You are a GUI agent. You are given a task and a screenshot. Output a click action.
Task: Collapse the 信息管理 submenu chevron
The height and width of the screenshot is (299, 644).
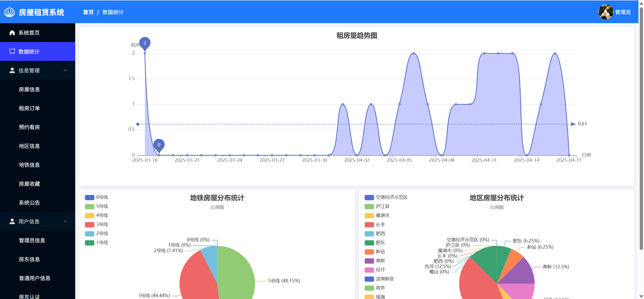(x=65, y=70)
